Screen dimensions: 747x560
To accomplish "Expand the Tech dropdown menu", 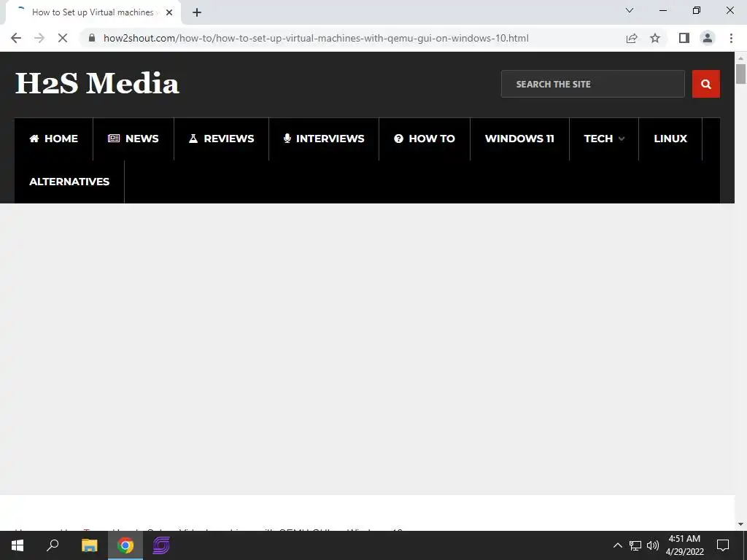I will click(x=604, y=139).
